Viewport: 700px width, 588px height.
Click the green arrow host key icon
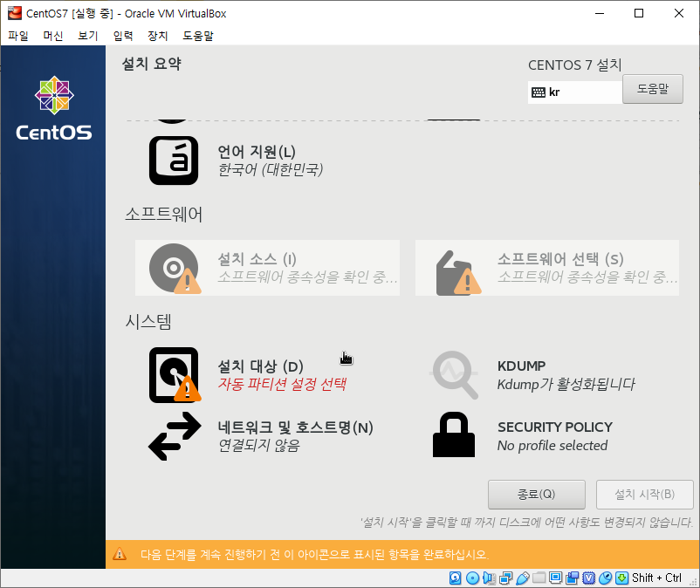(621, 578)
